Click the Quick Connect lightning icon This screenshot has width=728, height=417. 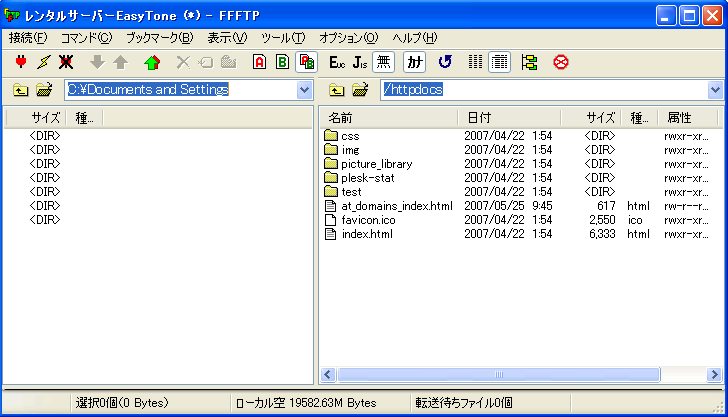pos(43,62)
